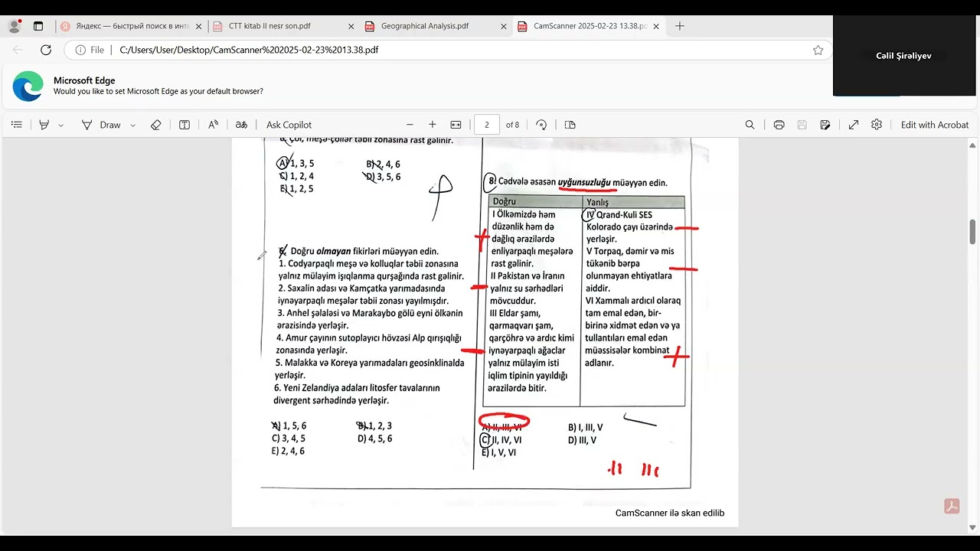Expand the highlighter color options dropdown
This screenshot has width=980, height=551.
(x=61, y=125)
